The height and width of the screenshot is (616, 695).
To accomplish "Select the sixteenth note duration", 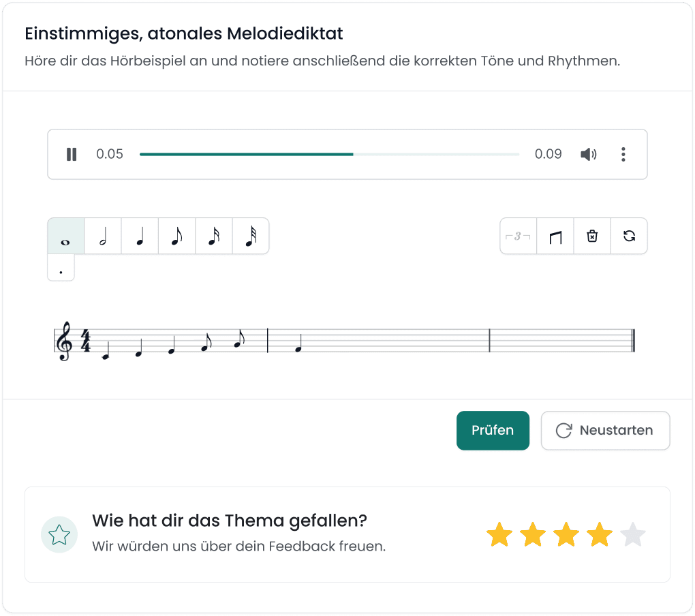I will click(x=214, y=236).
